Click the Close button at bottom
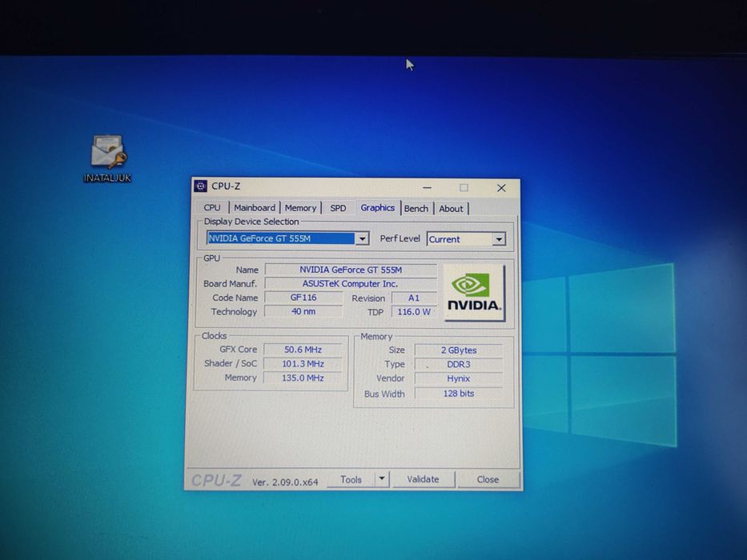Image resolution: width=747 pixels, height=560 pixels. point(488,479)
